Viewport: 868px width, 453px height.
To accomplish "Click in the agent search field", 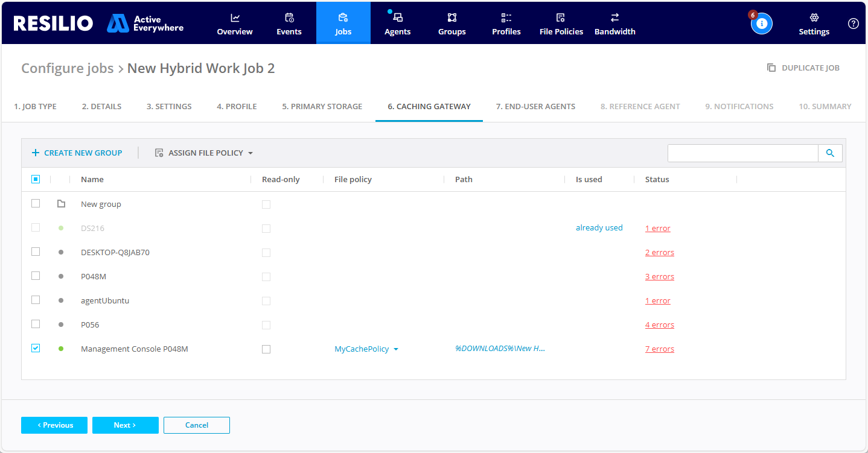I will coord(742,153).
